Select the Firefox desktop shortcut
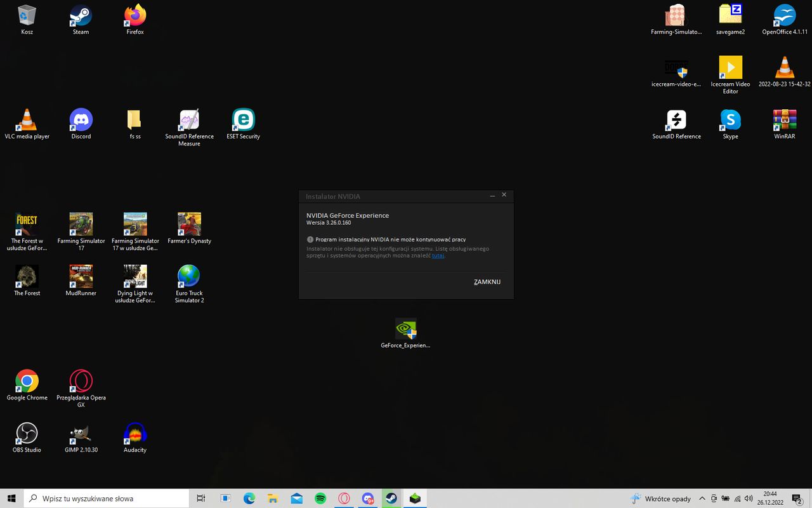Viewport: 812px width, 508px height. (x=135, y=20)
